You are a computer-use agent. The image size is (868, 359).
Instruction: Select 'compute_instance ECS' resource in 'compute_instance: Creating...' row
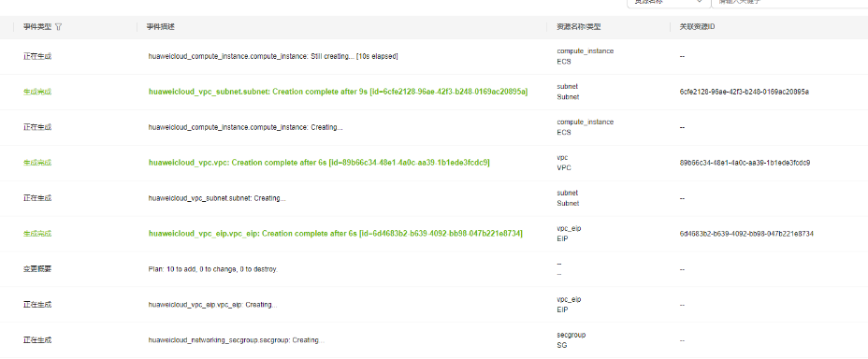(x=586, y=127)
